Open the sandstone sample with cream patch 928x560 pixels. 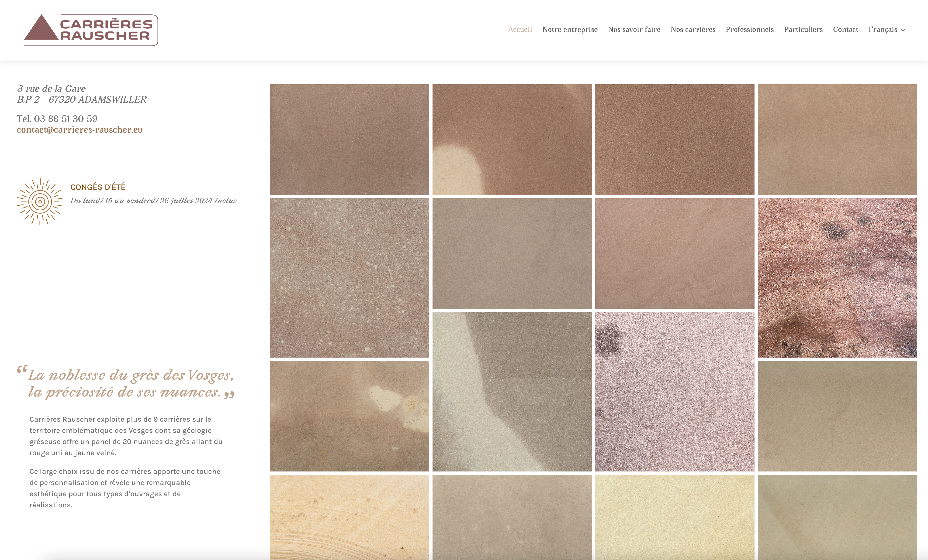pos(512,140)
